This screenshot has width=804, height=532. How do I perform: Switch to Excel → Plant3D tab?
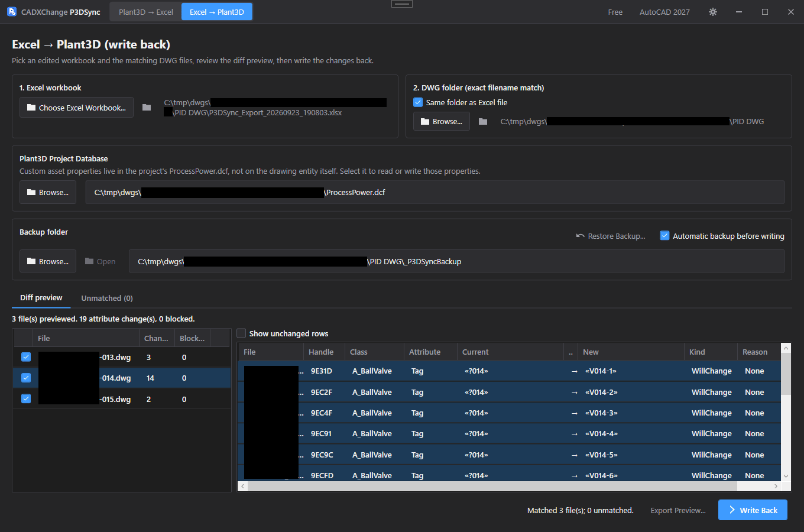click(x=217, y=12)
